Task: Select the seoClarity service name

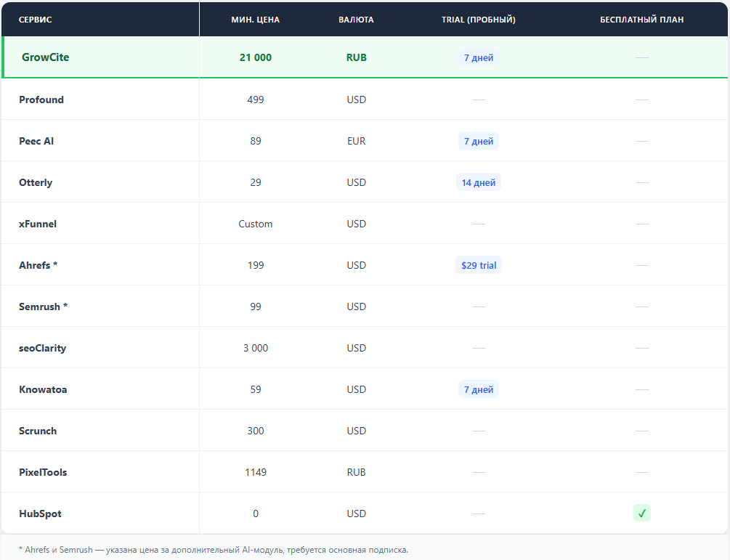Action: pyautogui.click(x=42, y=348)
